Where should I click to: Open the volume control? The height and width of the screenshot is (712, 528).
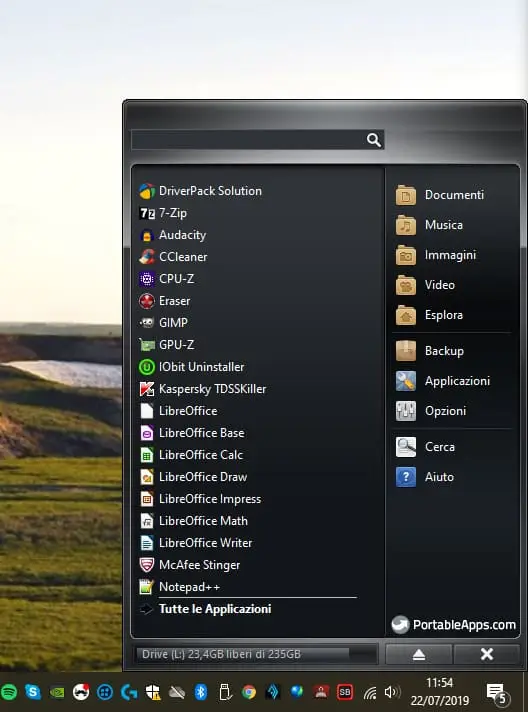[x=392, y=692]
